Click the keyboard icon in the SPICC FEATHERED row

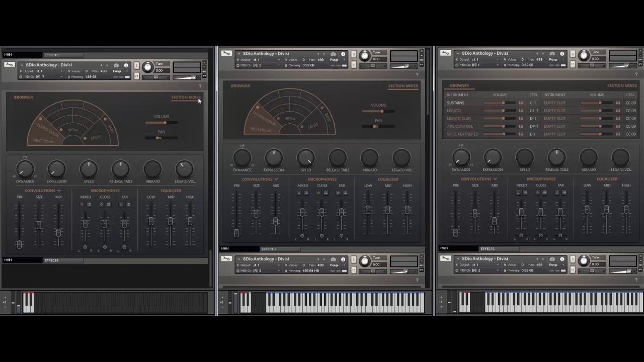[x=521, y=134]
